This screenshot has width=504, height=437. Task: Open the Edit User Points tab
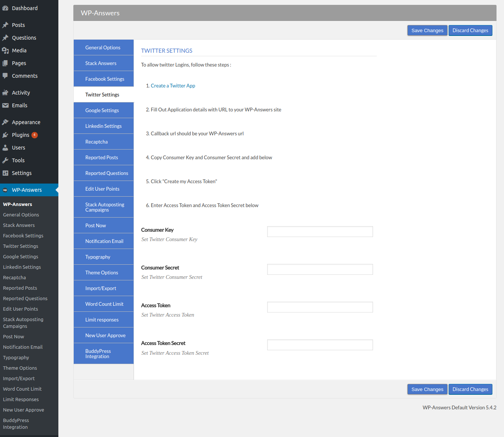pyautogui.click(x=104, y=189)
